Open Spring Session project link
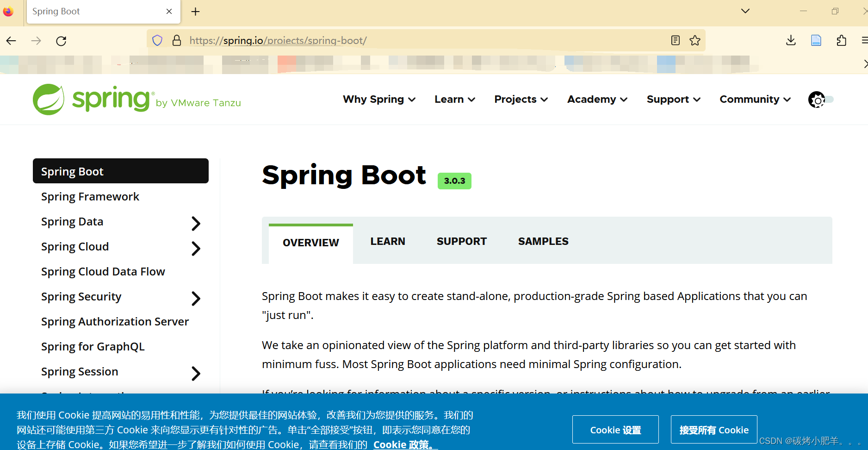Screen dimensions: 868x450 pyautogui.click(x=80, y=372)
